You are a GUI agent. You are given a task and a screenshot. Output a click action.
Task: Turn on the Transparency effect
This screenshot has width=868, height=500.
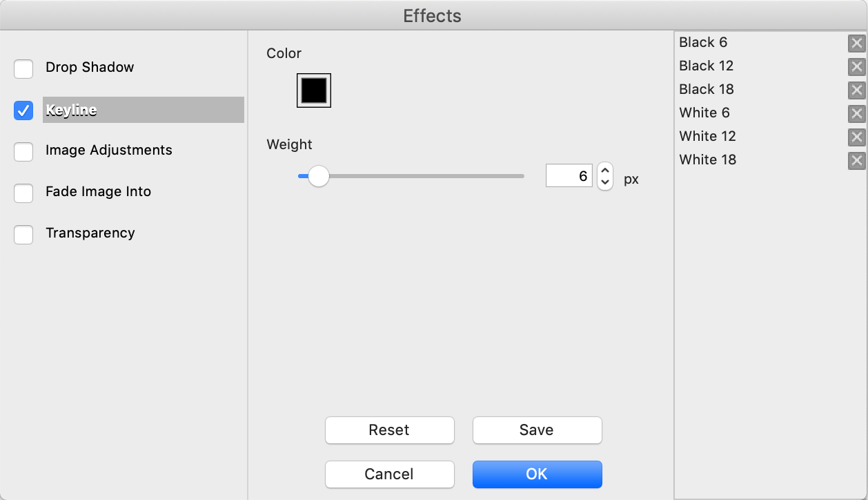click(23, 235)
